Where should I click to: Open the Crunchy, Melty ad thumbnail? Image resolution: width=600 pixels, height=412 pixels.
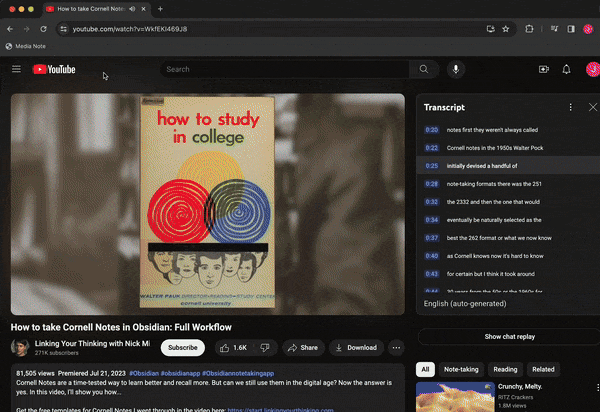(x=455, y=397)
